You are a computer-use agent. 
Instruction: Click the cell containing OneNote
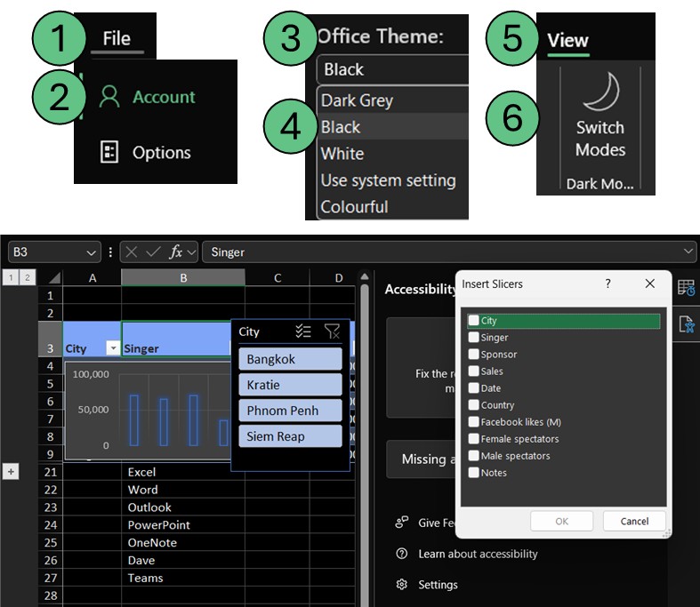(x=183, y=542)
